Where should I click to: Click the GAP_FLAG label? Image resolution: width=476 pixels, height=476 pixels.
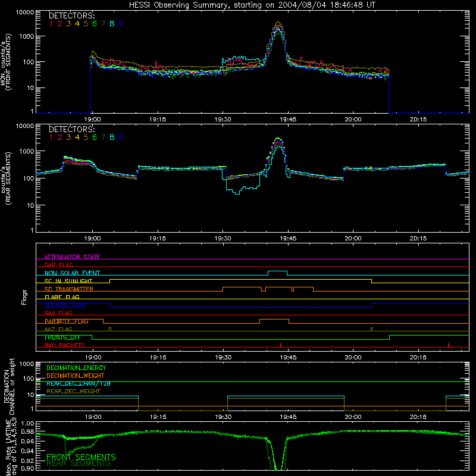(58, 265)
